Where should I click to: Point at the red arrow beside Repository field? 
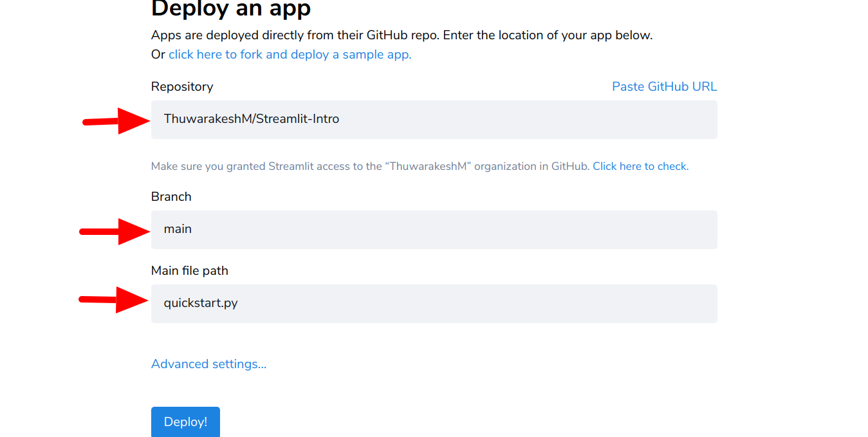coord(116,120)
